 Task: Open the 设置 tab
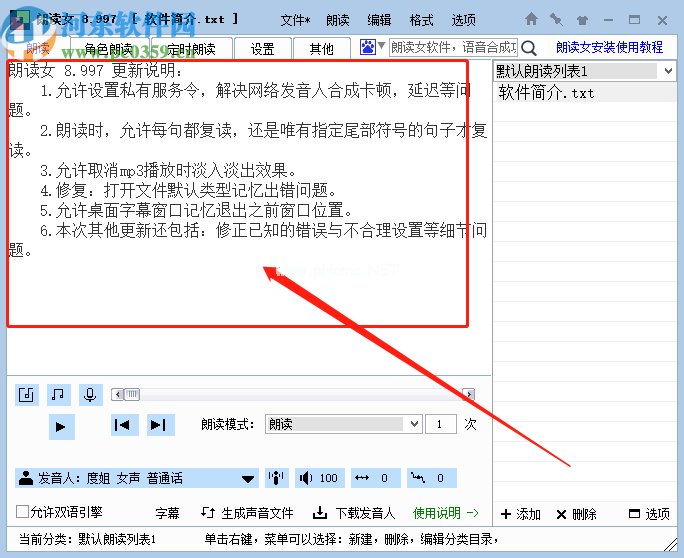click(x=262, y=48)
